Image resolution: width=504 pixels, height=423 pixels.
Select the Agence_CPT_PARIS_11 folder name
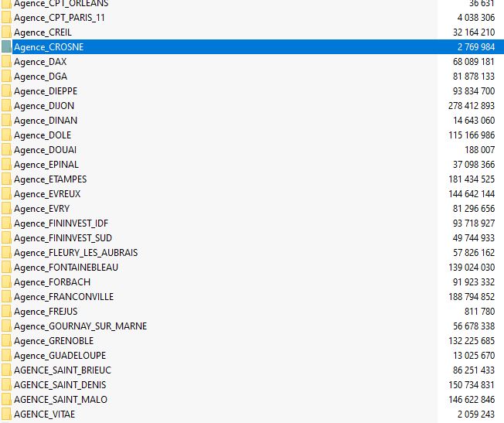point(60,18)
